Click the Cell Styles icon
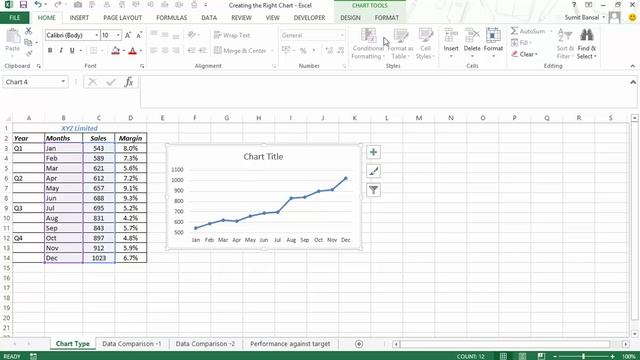This screenshot has height=360, width=640. click(425, 36)
